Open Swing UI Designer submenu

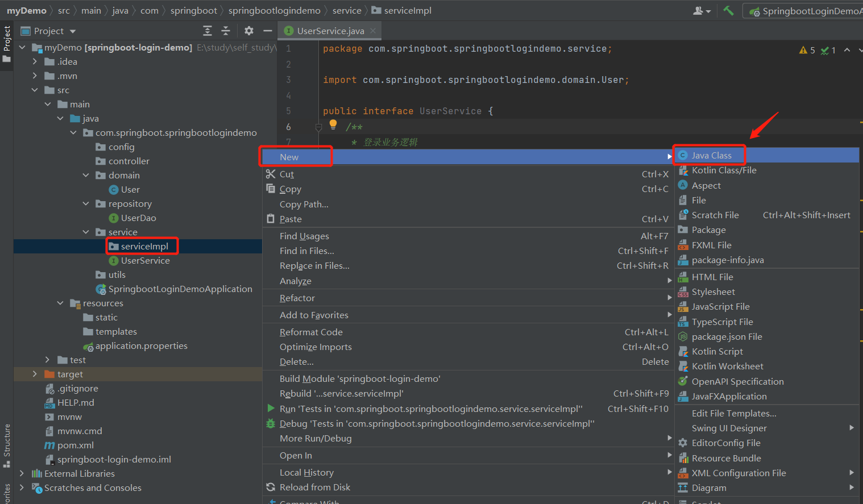click(x=766, y=428)
